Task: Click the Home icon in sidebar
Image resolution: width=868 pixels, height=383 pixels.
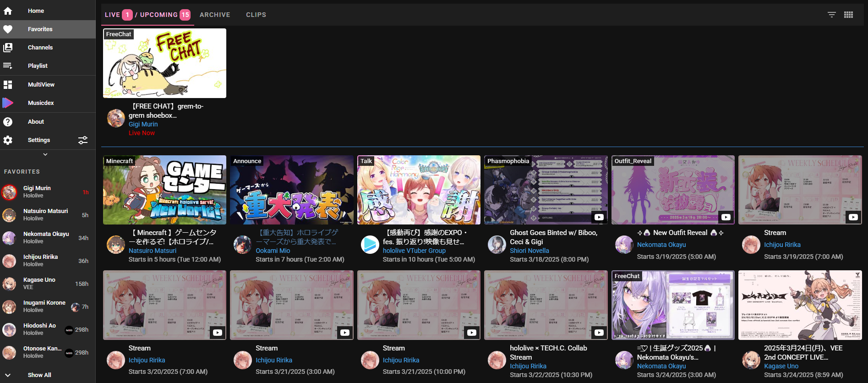Action: 8,11
